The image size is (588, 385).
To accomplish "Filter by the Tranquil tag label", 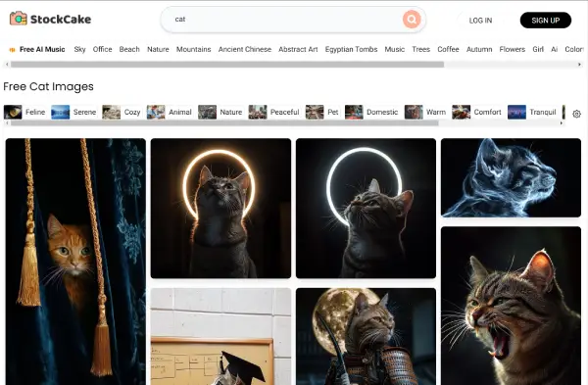I will pos(543,112).
